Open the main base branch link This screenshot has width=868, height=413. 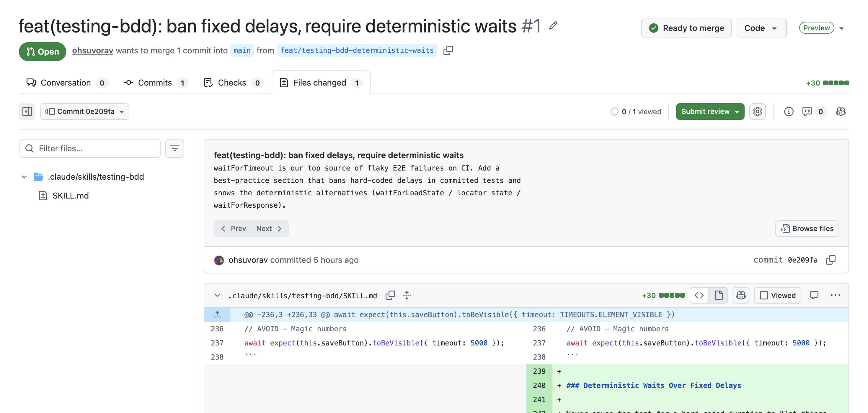coord(242,50)
